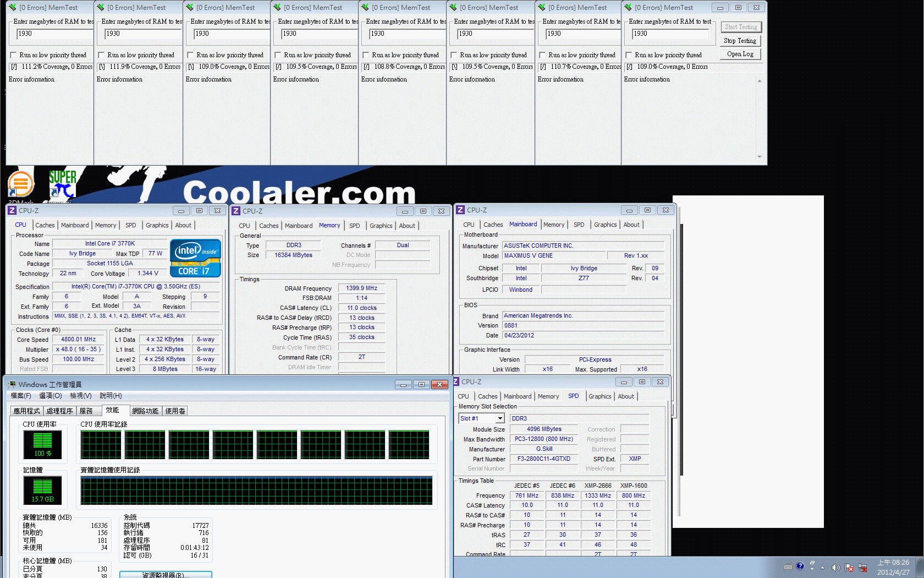Viewport: 924px width, 578px height.
Task: Switch to the 網路功能 tab in Task Manager
Action: coord(145,411)
